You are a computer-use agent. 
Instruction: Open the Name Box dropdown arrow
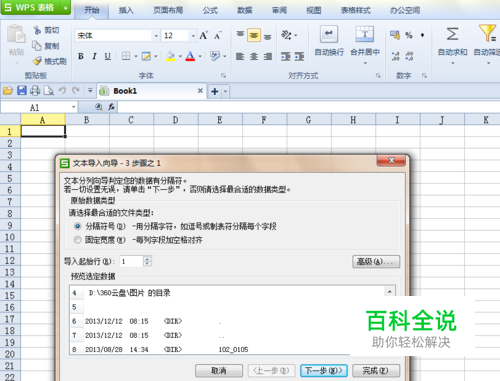[74, 107]
